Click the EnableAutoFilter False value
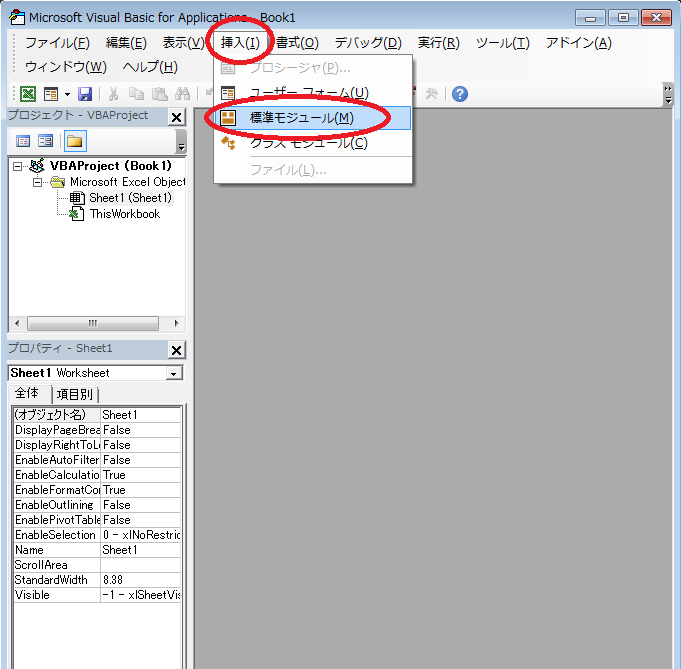Image resolution: width=681 pixels, height=669 pixels. pos(141,460)
